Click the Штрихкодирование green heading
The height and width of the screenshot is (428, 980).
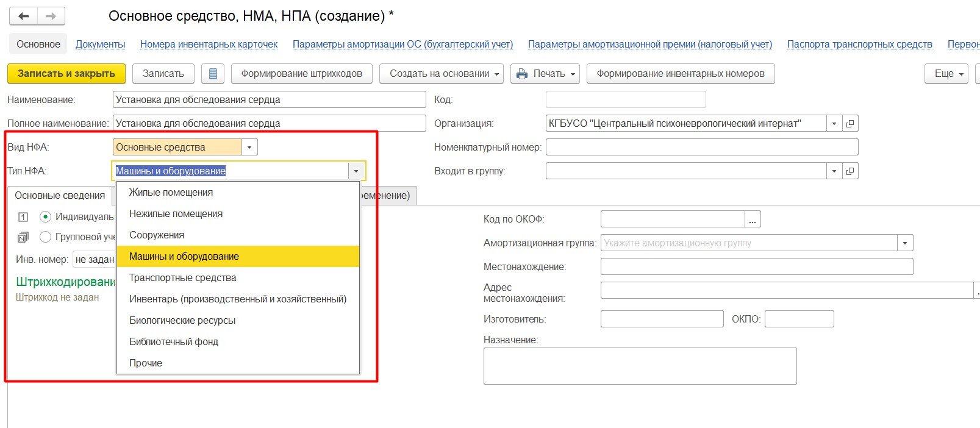66,282
